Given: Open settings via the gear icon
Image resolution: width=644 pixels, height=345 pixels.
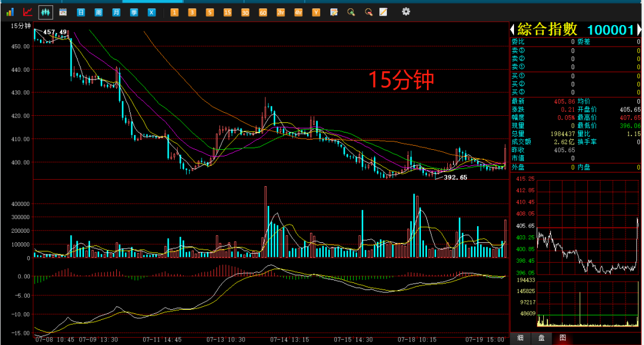Looking at the screenshot, I should [406, 11].
